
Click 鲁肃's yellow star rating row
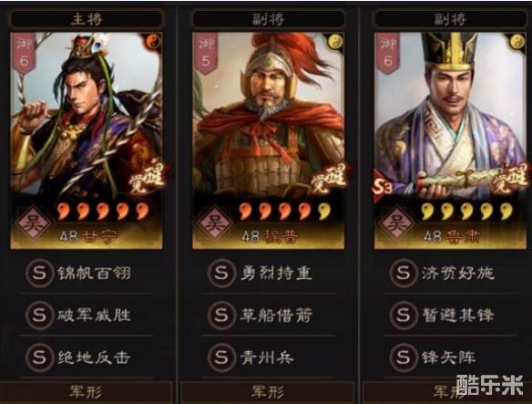[x=467, y=211]
